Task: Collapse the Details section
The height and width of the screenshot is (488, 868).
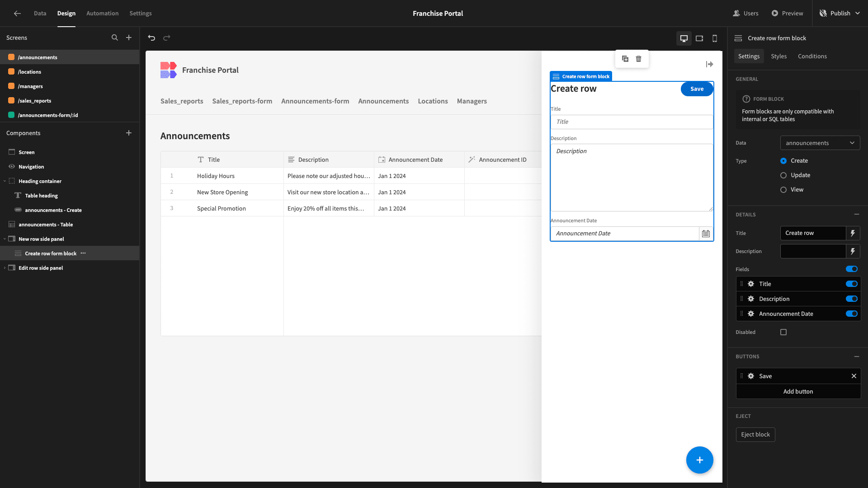Action: (x=857, y=214)
